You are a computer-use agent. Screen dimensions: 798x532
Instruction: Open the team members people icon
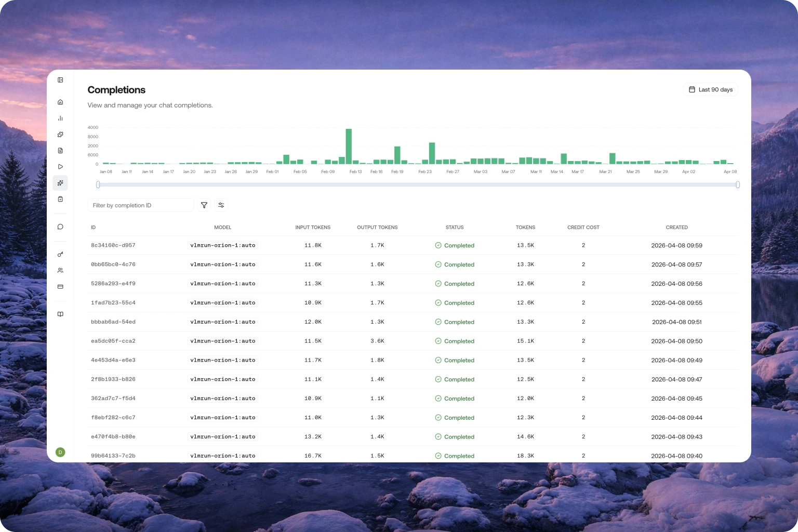click(x=60, y=270)
